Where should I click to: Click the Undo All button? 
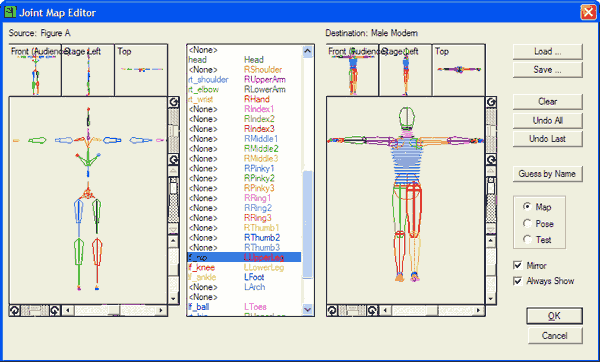pyautogui.click(x=548, y=121)
